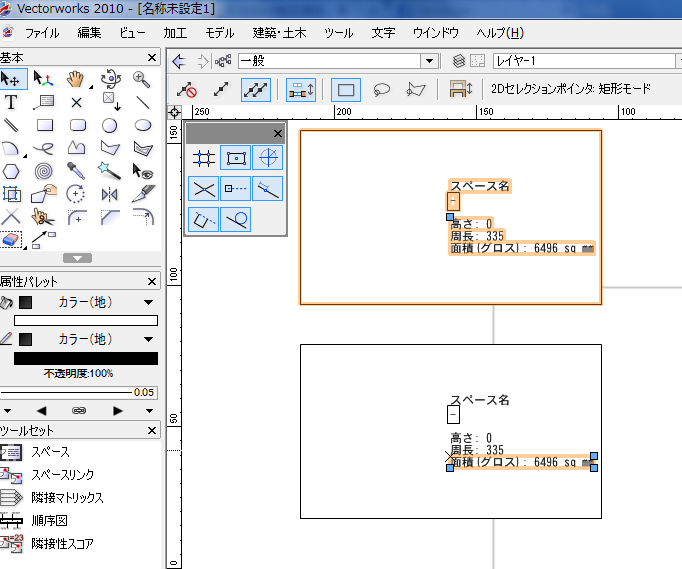682x569 pixels.
Task: Expand pen style カラー(地) dropdown
Action: (149, 339)
